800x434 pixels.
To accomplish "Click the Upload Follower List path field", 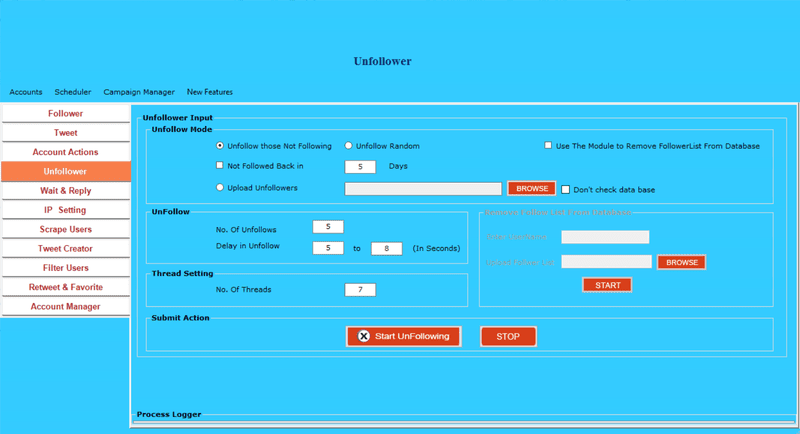I will (607, 262).
